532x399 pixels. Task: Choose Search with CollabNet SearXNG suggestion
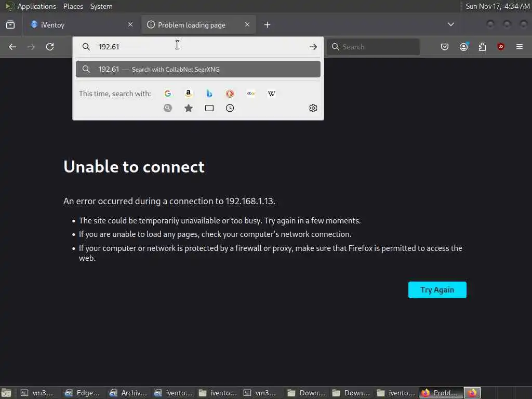coord(198,69)
